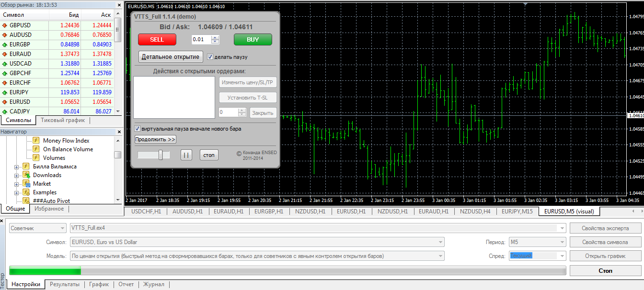This screenshot has width=644, height=290.
Task: Click the pause icon in VTTS panel
Action: pyautogui.click(x=186, y=155)
